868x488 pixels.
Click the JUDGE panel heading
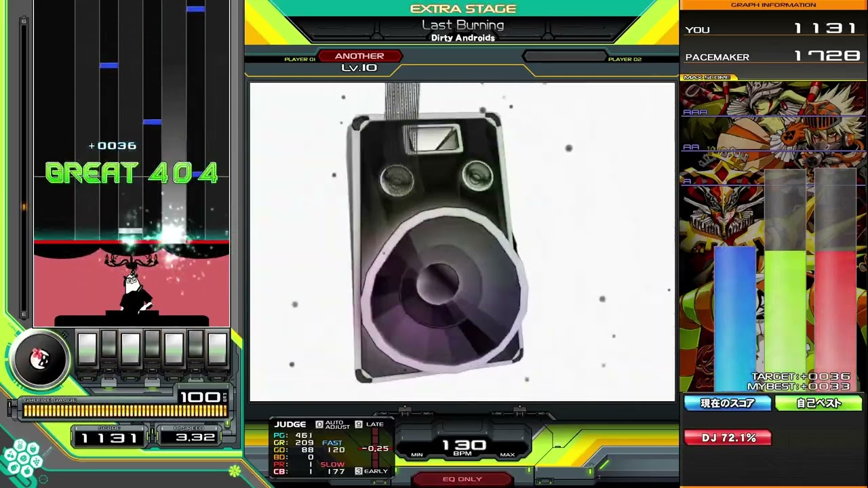[x=290, y=425]
